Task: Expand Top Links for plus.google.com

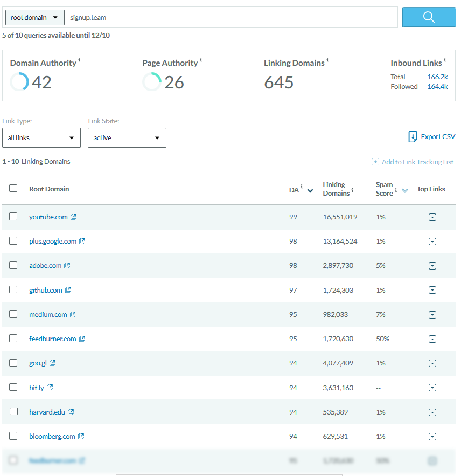Action: [x=432, y=242]
